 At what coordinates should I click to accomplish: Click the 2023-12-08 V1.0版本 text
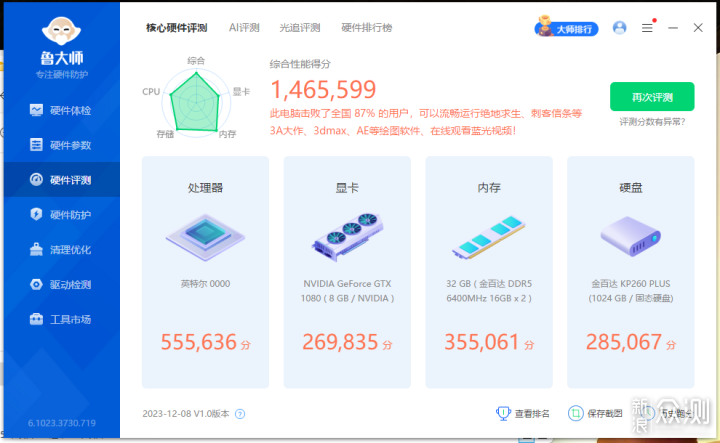click(186, 414)
